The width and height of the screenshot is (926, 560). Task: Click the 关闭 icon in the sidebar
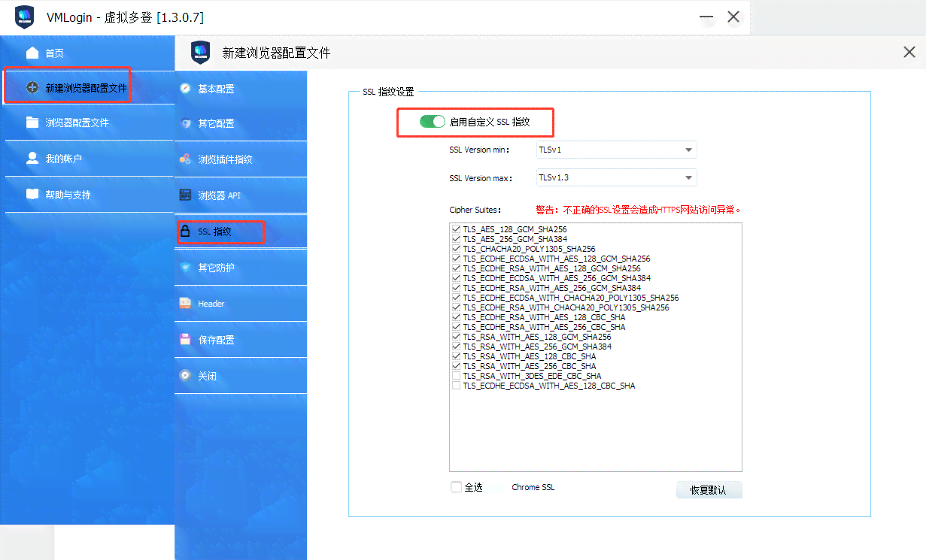(186, 376)
